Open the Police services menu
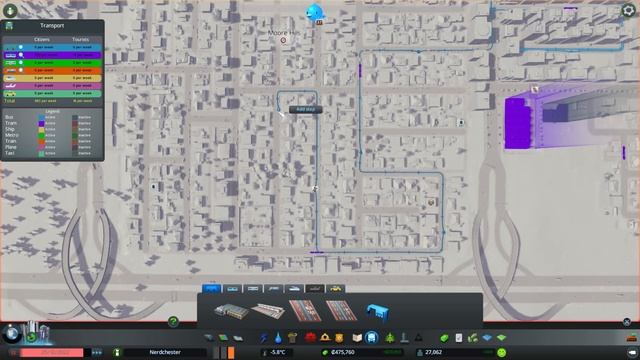 (x=339, y=338)
